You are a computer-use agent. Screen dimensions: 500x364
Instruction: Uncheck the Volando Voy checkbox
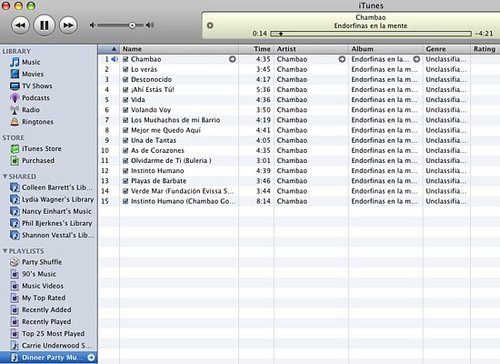[x=125, y=110]
